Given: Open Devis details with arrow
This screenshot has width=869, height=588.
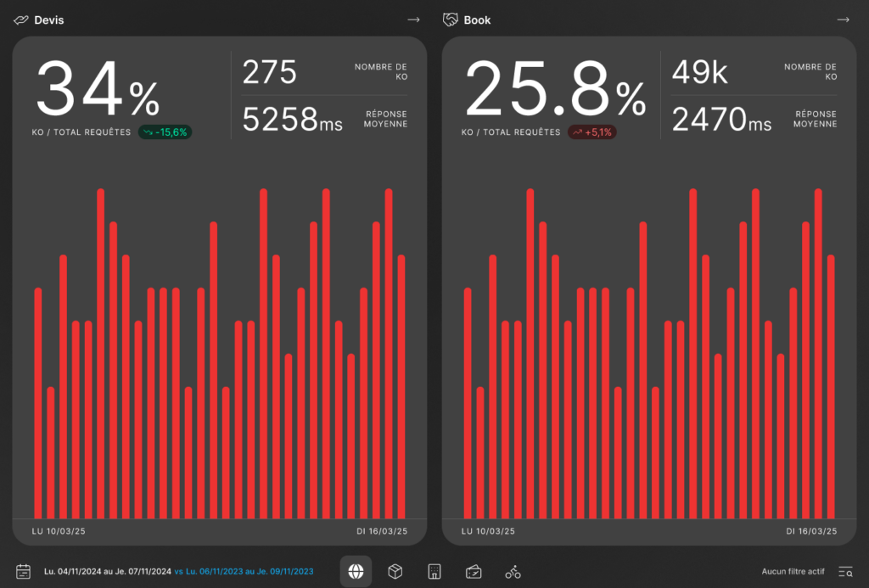Looking at the screenshot, I should [x=413, y=20].
